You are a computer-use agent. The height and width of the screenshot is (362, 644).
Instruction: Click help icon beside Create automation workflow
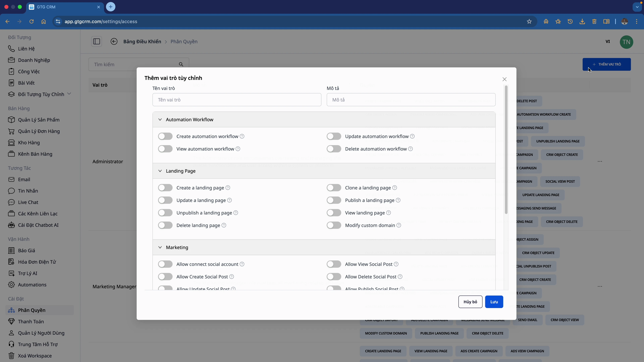pos(242,136)
